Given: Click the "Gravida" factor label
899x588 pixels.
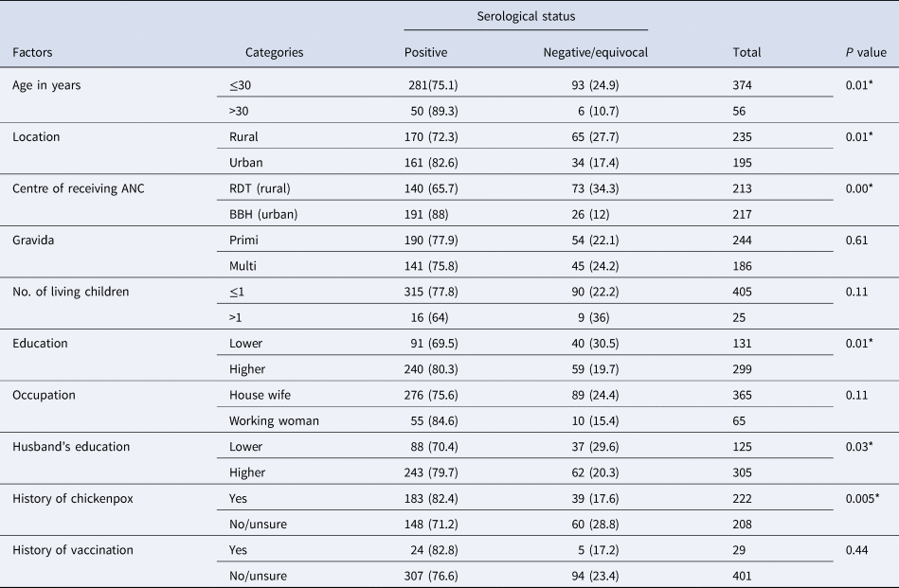Looking at the screenshot, I should [x=35, y=241].
